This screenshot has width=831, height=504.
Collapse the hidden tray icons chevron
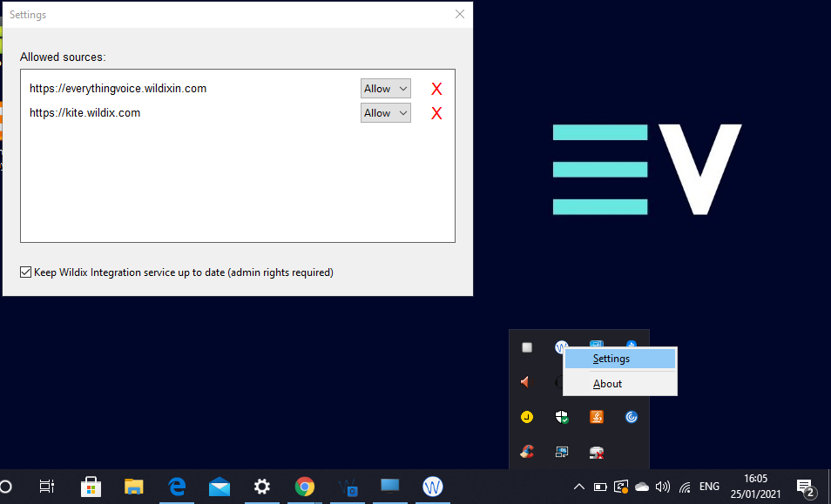click(579, 487)
